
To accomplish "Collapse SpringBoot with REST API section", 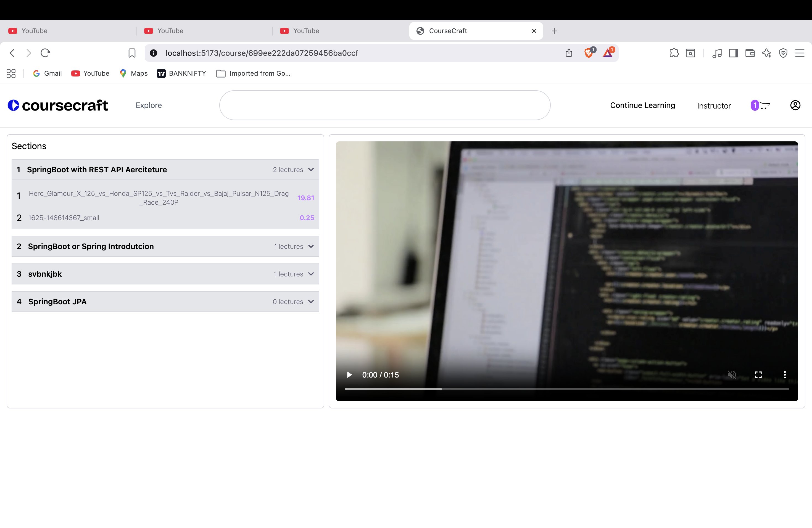I will tap(311, 170).
